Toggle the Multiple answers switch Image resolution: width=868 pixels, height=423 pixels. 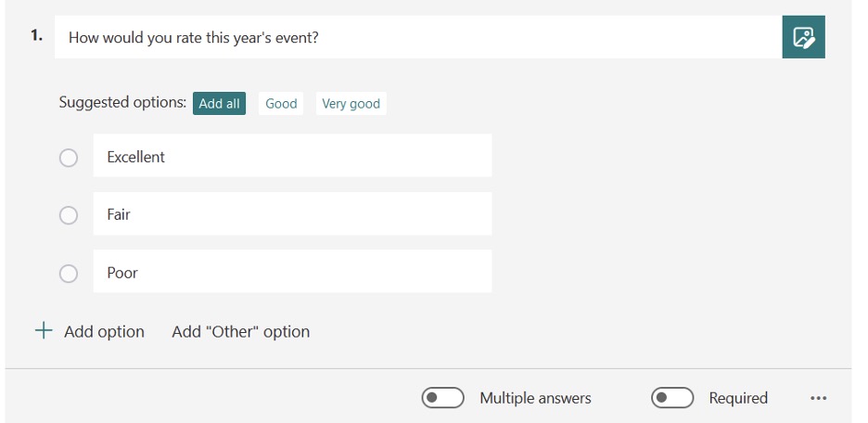click(x=443, y=398)
